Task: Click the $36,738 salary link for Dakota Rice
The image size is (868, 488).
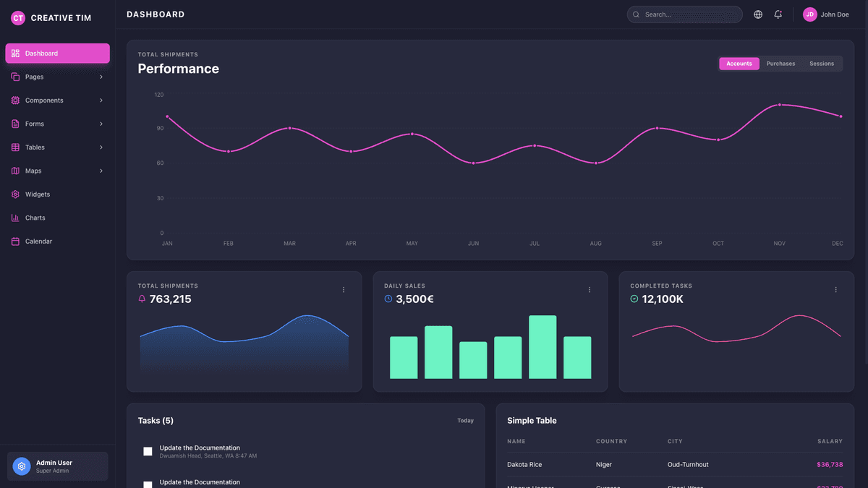Action: tap(830, 464)
